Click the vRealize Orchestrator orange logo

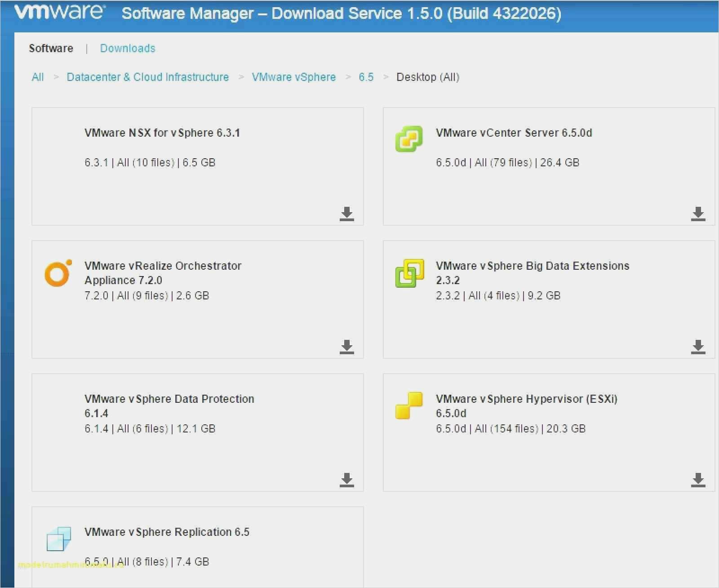click(x=57, y=273)
